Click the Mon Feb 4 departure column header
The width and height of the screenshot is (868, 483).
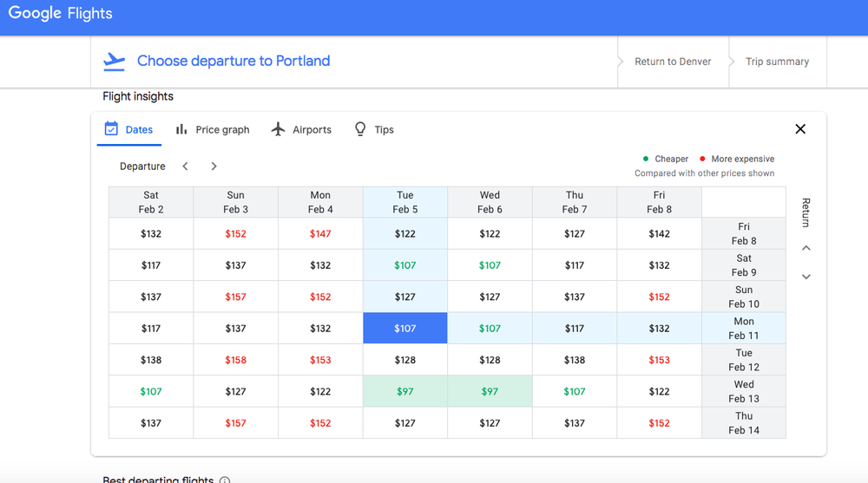point(320,202)
